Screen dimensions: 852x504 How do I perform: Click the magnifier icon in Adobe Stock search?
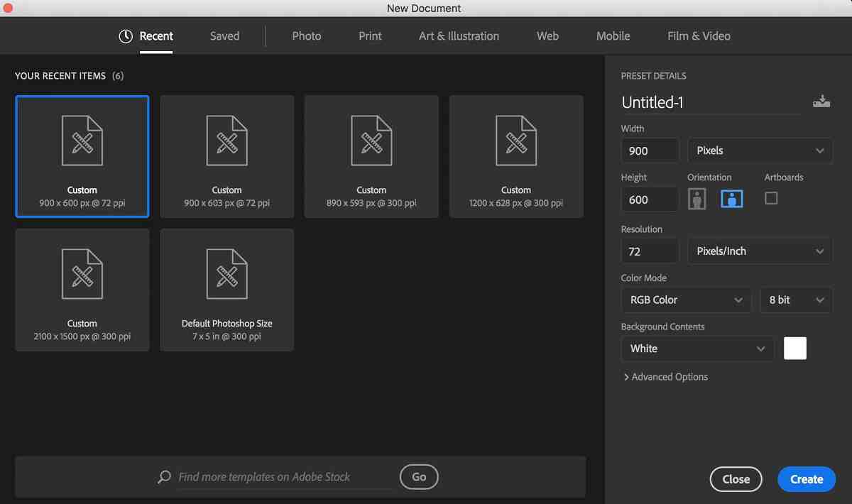point(164,477)
